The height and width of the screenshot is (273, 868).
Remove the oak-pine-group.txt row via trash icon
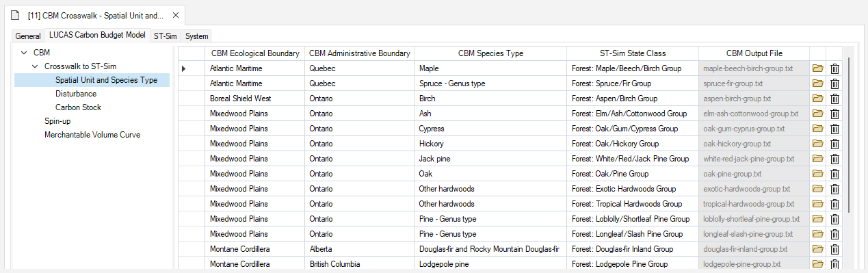(x=834, y=174)
